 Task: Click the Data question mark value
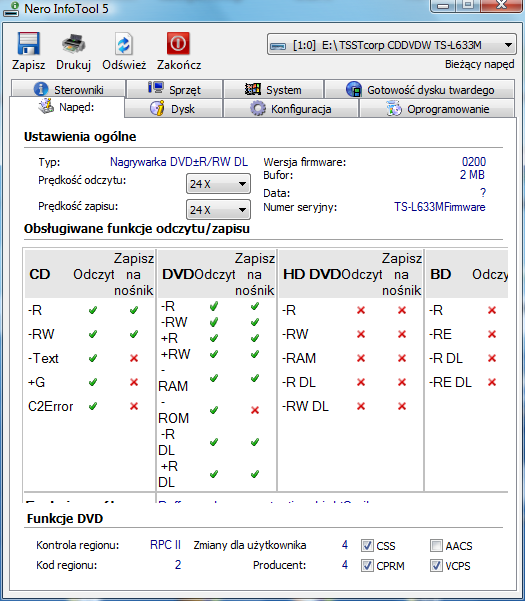[x=483, y=193]
